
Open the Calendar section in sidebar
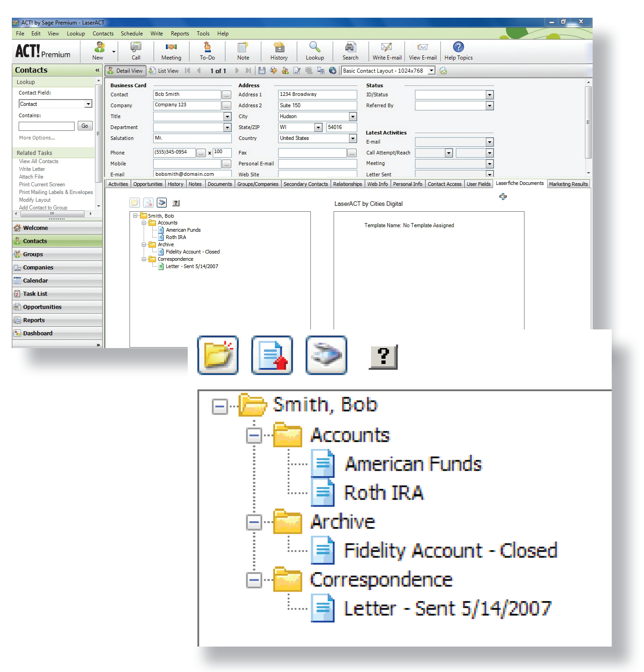point(57,280)
